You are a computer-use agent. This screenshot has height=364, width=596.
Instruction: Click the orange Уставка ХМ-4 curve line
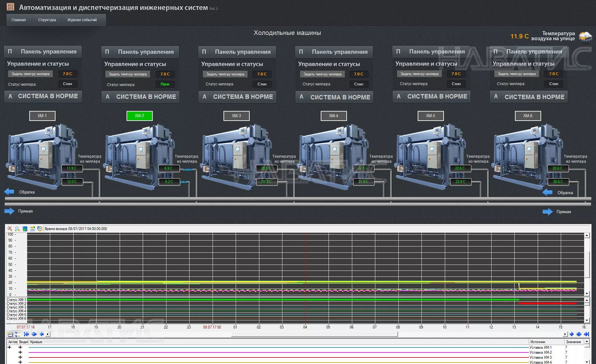tap(279, 362)
